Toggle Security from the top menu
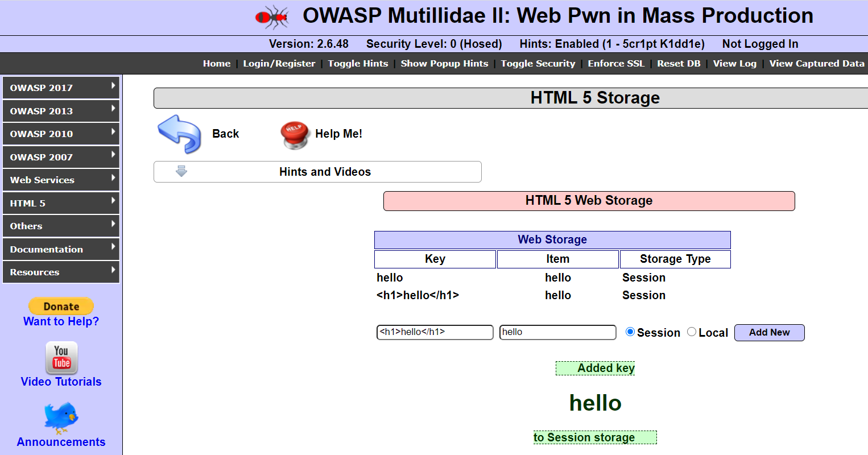 (x=538, y=63)
